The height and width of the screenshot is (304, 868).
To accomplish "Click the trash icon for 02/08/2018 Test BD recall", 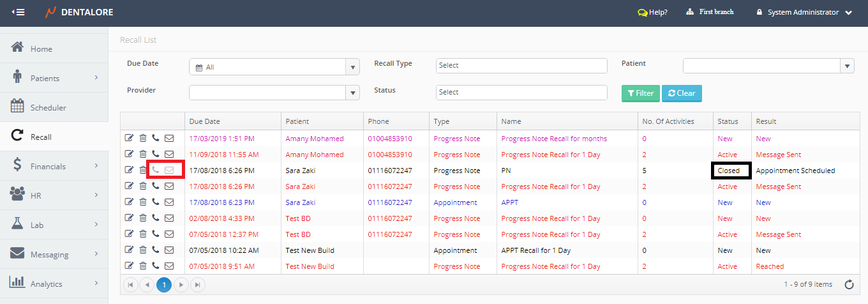I will click(x=143, y=218).
